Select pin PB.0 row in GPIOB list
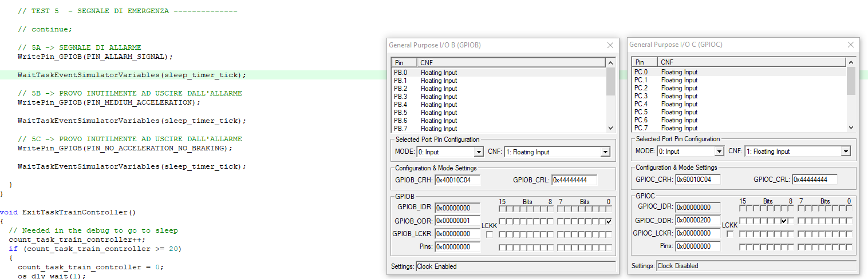 click(498, 73)
